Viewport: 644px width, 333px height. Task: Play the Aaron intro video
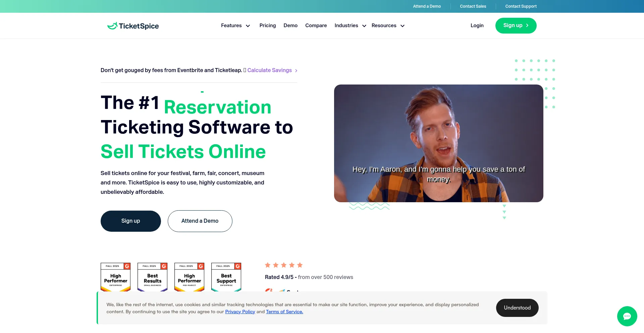click(439, 143)
